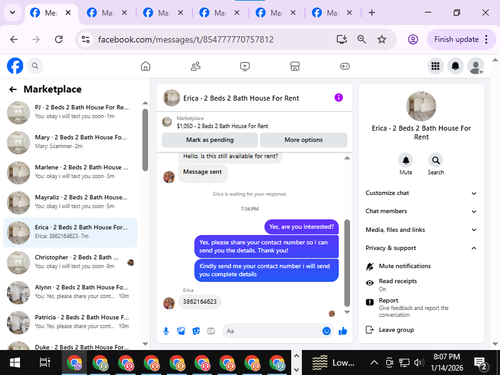
Task: Search in conversation using magnifier icon
Action: pyautogui.click(x=436, y=160)
